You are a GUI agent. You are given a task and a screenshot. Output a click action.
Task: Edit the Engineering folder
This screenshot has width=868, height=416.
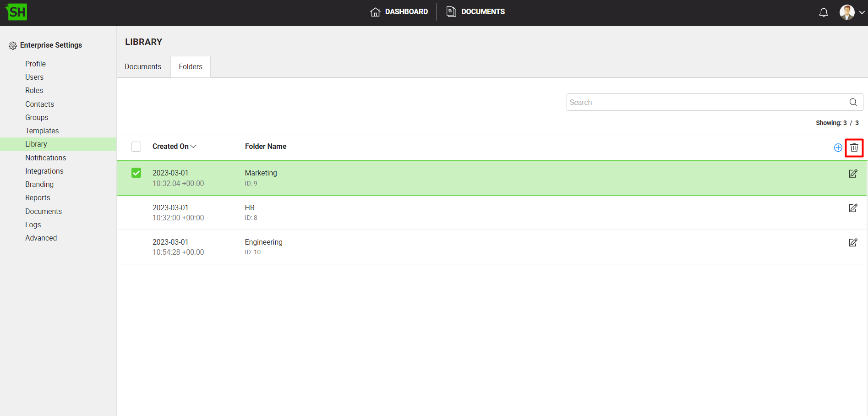pos(853,242)
